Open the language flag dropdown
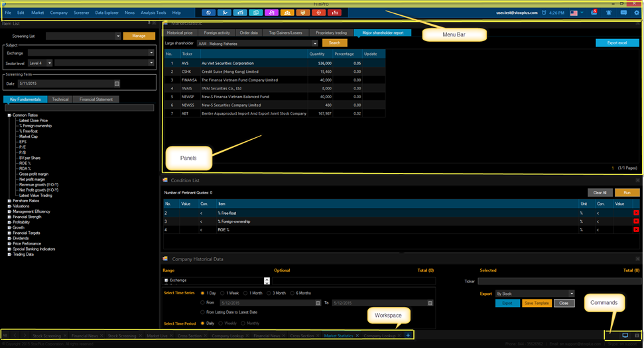This screenshot has width=644, height=348. pos(582,13)
